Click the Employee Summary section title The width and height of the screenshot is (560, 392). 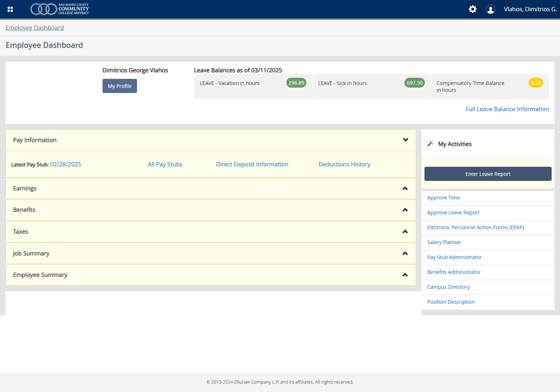click(40, 275)
